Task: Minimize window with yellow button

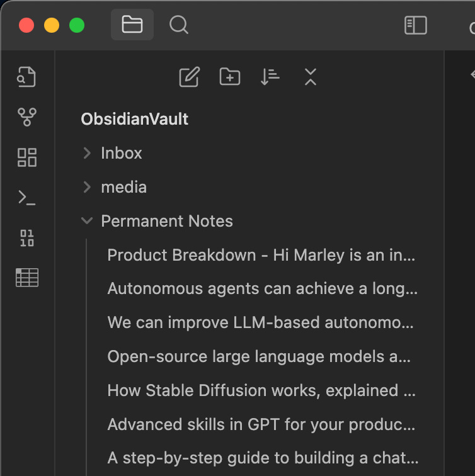Action: click(52, 25)
